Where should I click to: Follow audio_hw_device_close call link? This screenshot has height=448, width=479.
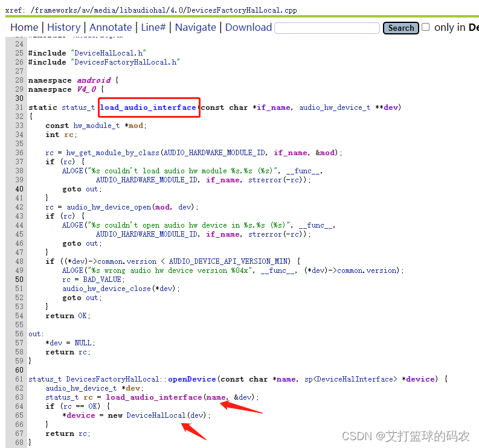click(x=107, y=289)
